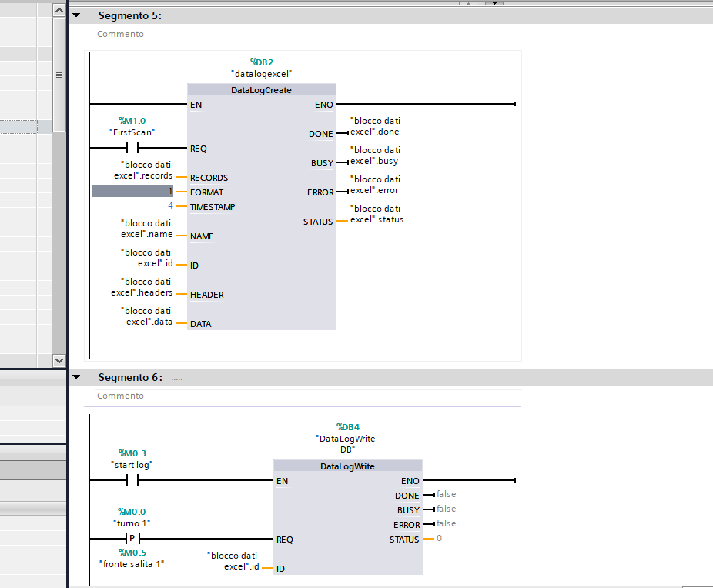
Task: Click the Segmento 5 Commento field
Action: click(308, 35)
